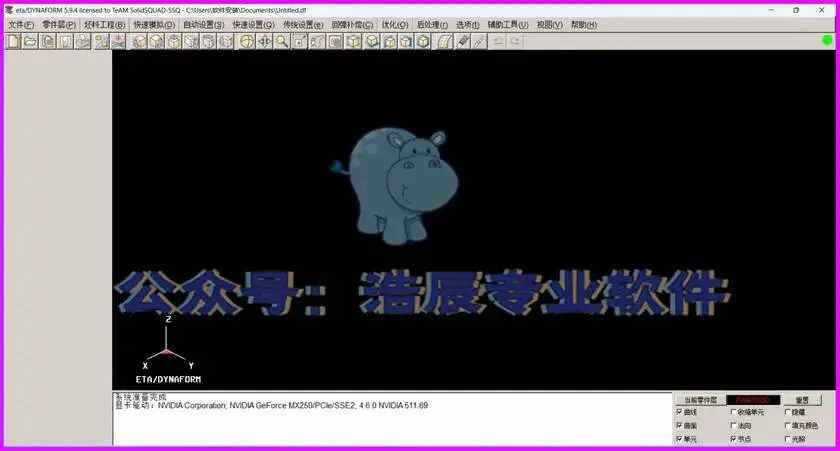This screenshot has width=840, height=451.
Task: Select the magnifier Zoom icon
Action: pos(282,41)
